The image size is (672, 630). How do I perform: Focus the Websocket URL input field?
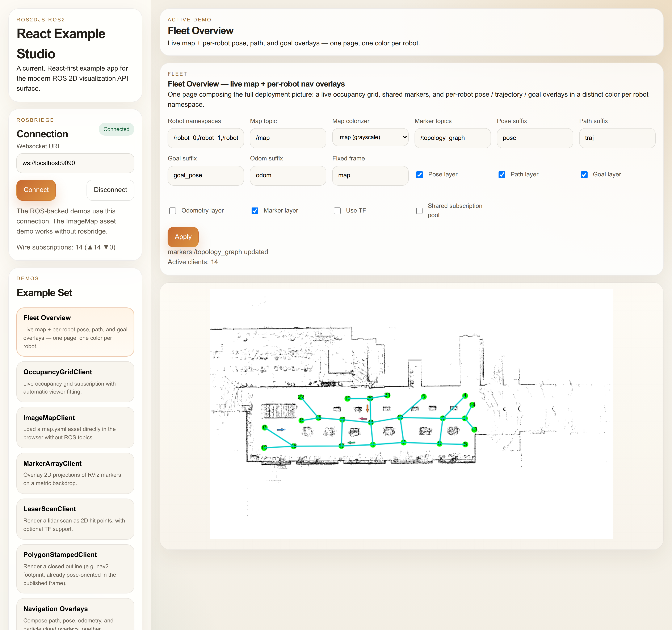(75, 163)
